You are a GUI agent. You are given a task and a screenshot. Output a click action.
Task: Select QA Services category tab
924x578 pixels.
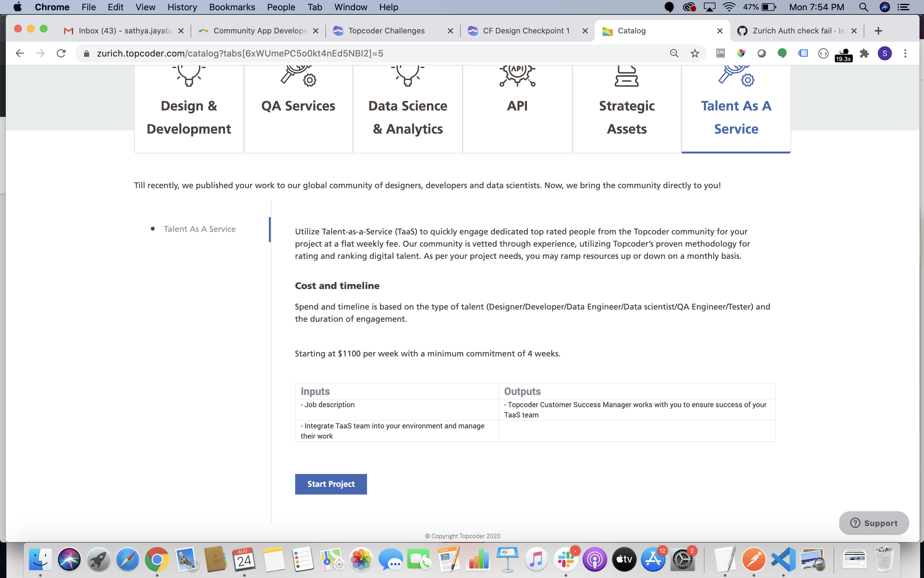(x=298, y=109)
